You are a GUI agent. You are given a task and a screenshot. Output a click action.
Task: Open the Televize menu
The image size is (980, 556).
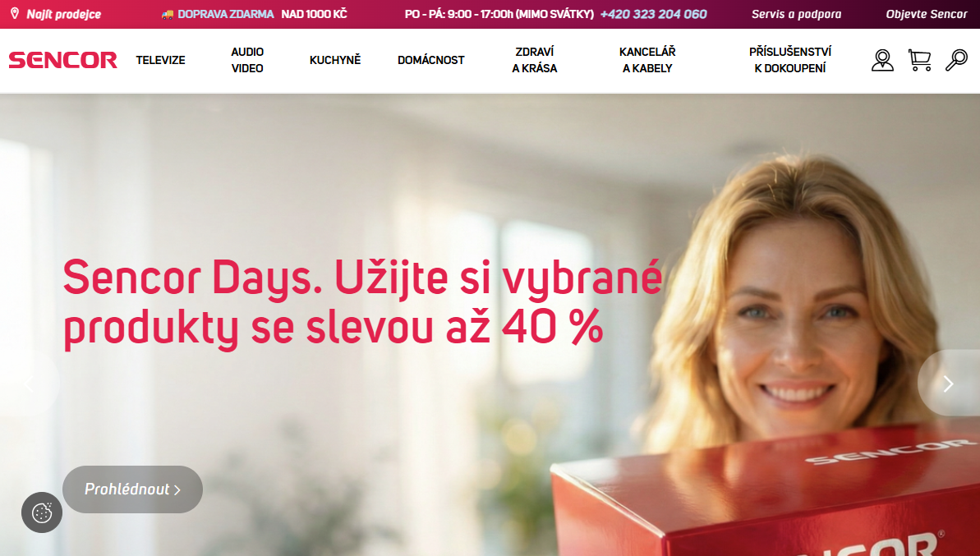coord(161,60)
